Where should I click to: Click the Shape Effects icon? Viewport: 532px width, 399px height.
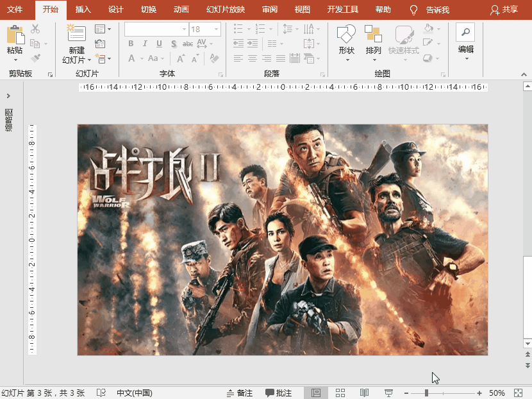coord(428,58)
